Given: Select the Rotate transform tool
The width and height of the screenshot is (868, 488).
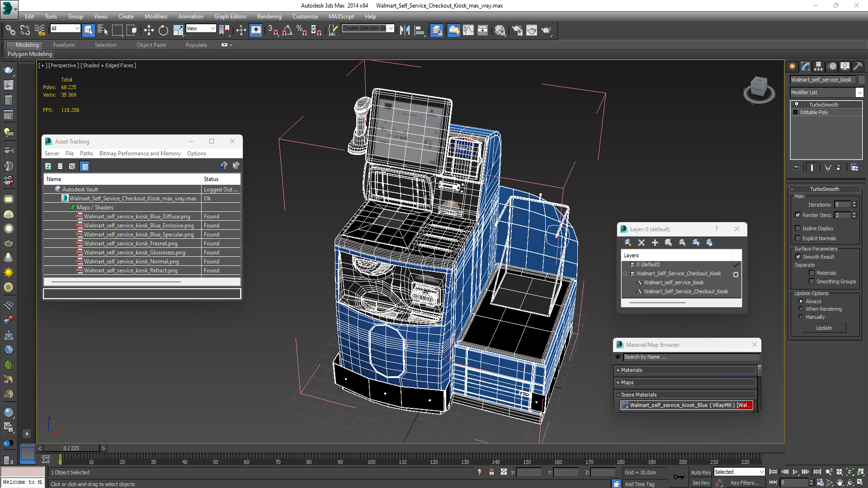Looking at the screenshot, I should click(163, 30).
